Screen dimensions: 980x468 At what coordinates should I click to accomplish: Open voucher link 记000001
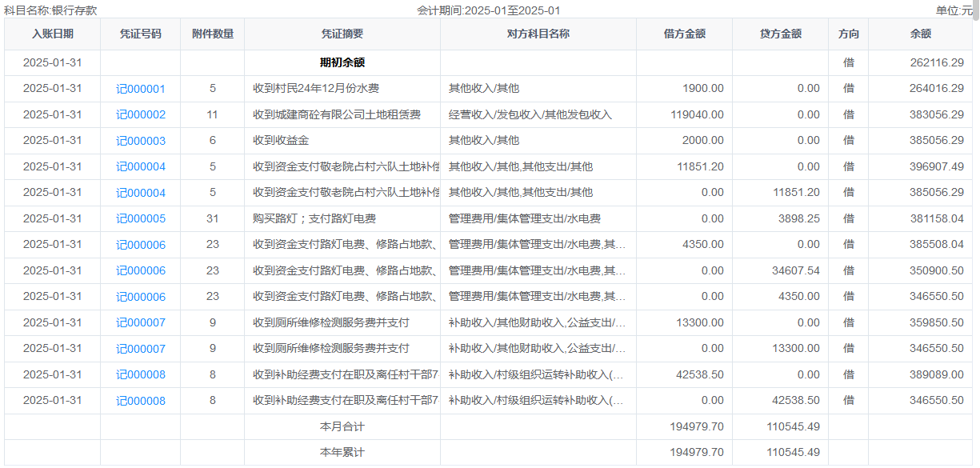pos(141,89)
